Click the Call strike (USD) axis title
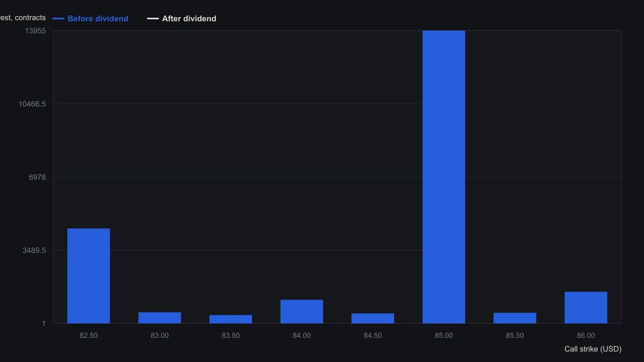 (x=593, y=349)
